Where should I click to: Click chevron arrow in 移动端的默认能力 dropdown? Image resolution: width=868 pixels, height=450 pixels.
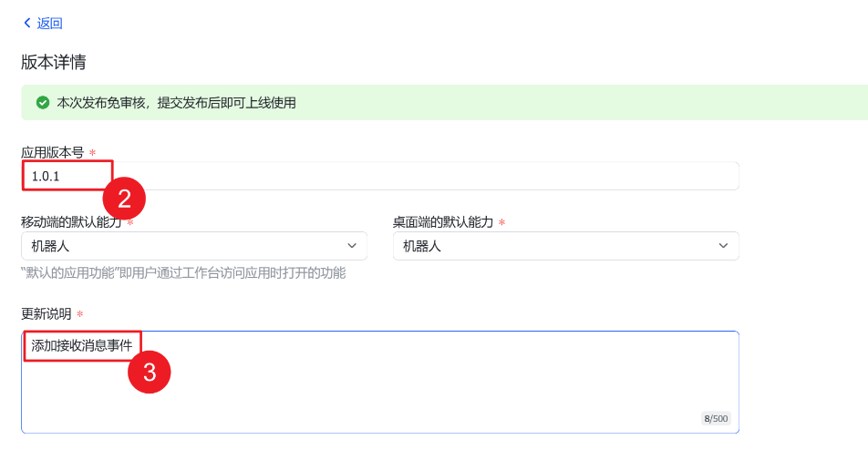click(352, 246)
